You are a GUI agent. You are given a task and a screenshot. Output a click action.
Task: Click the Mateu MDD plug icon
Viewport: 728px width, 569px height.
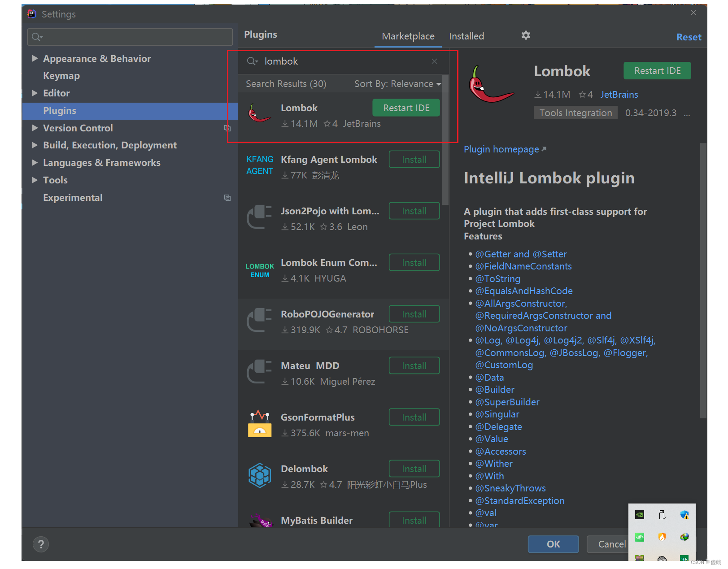coord(260,371)
